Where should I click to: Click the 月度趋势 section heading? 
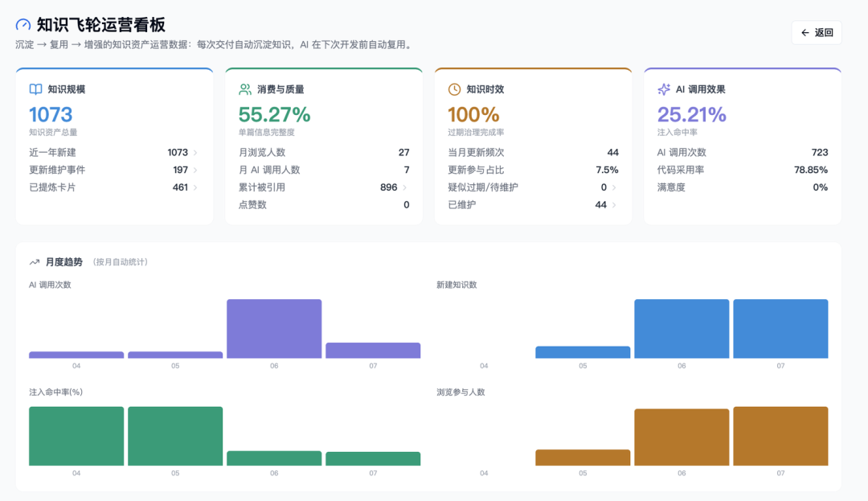[x=63, y=262]
